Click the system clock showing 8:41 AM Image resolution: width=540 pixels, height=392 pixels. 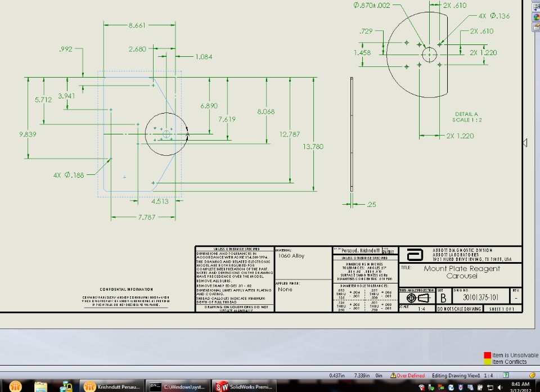pos(520,384)
